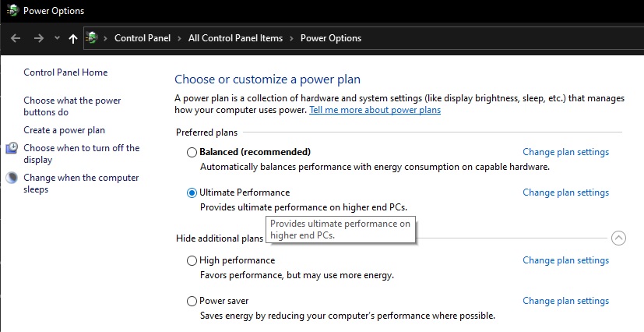Click the moon icon beside computer sleeps link
The width and height of the screenshot is (644, 332).
click(12, 178)
